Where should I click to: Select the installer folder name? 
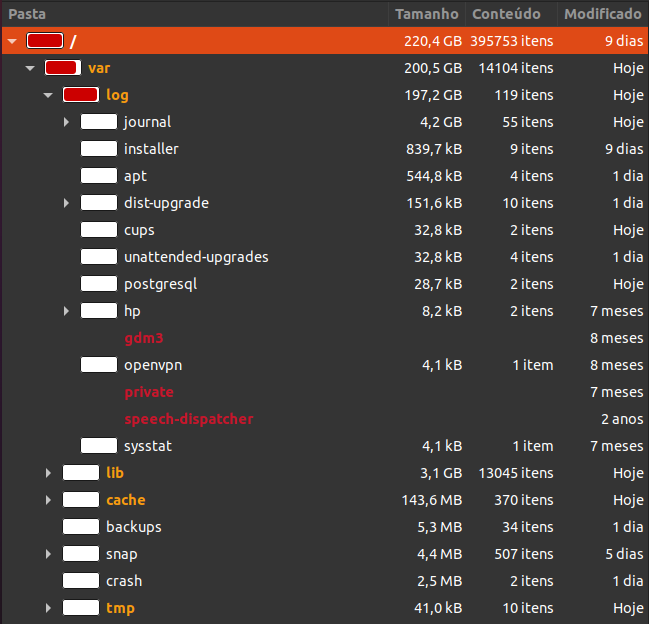click(151, 149)
